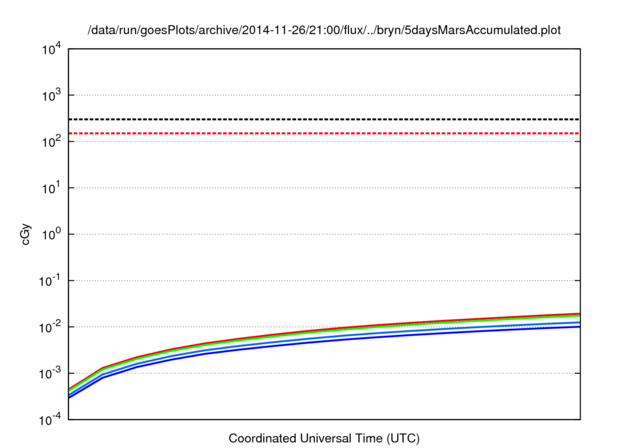
Task: Click the 10^-1 y-axis tick label
Action: (x=50, y=282)
